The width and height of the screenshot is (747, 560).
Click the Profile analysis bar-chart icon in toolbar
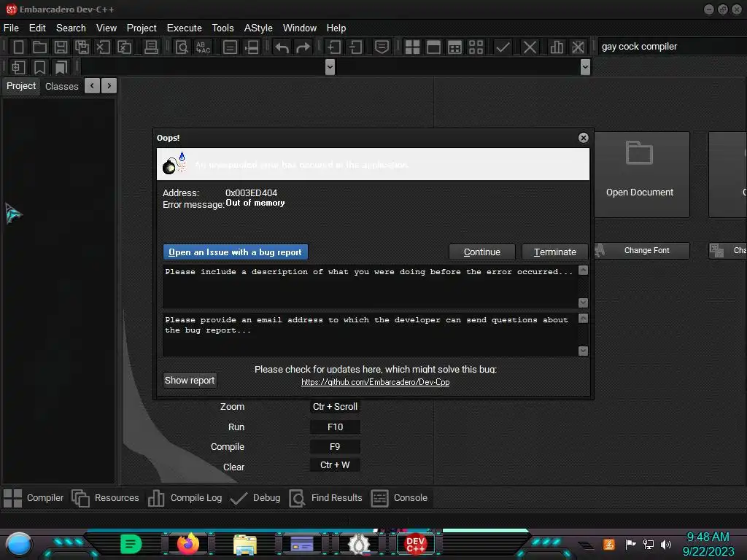pyautogui.click(x=557, y=47)
